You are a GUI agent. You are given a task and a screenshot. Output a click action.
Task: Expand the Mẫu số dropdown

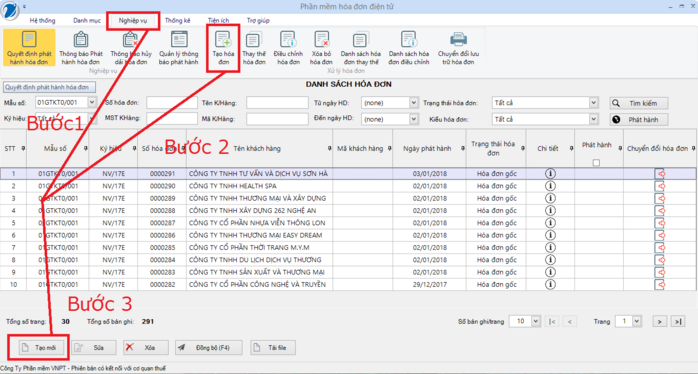click(x=92, y=102)
